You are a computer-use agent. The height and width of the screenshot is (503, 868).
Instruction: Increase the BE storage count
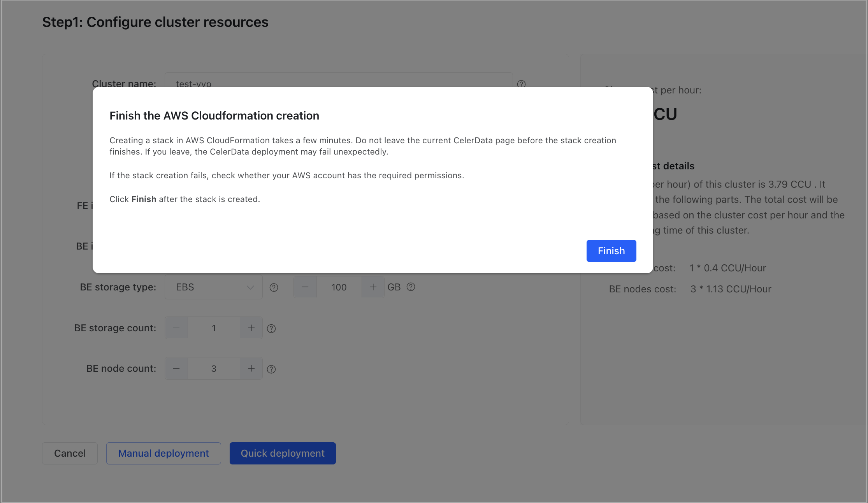coord(251,328)
